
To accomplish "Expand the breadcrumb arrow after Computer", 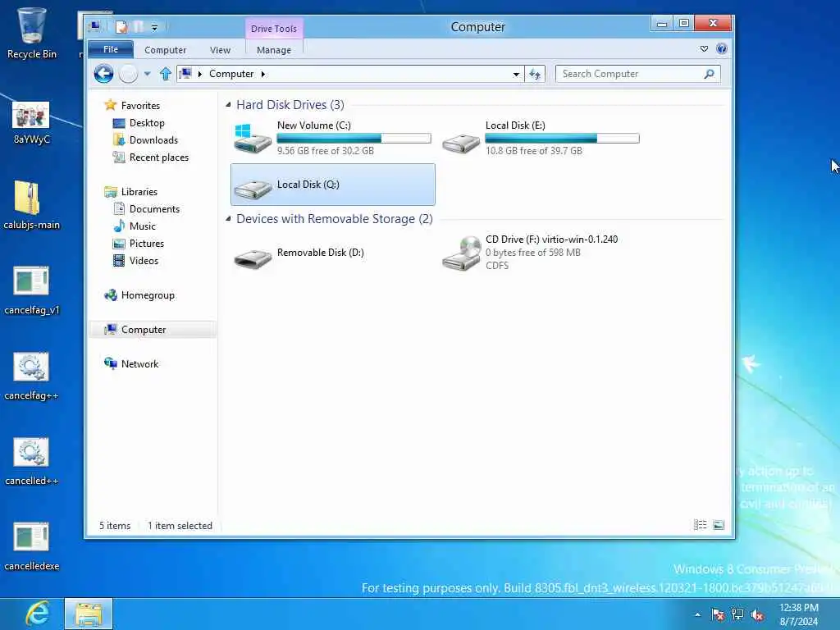I will (x=263, y=74).
